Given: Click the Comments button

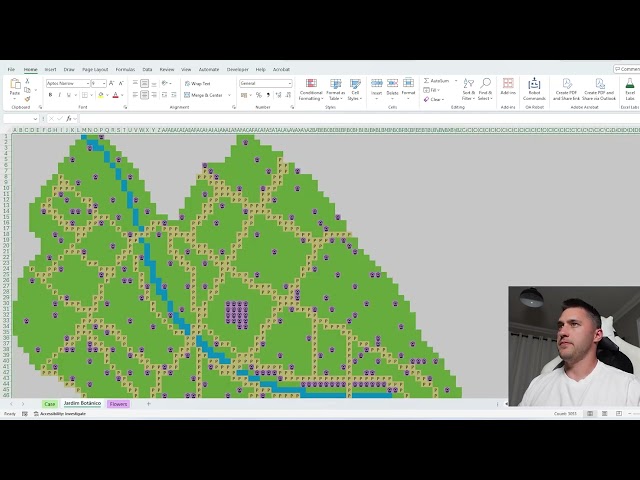Looking at the screenshot, I should pos(627,69).
